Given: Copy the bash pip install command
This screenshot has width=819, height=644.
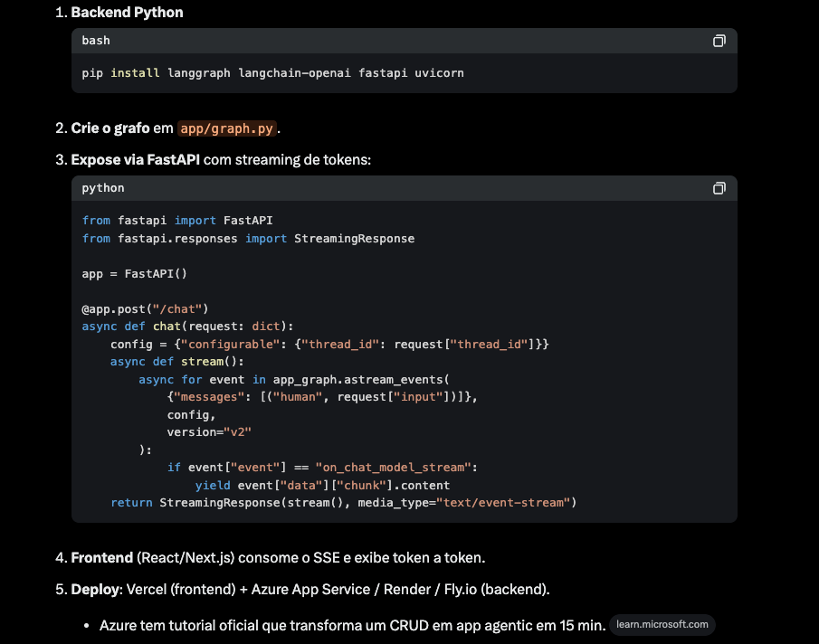Looking at the screenshot, I should click(x=719, y=41).
